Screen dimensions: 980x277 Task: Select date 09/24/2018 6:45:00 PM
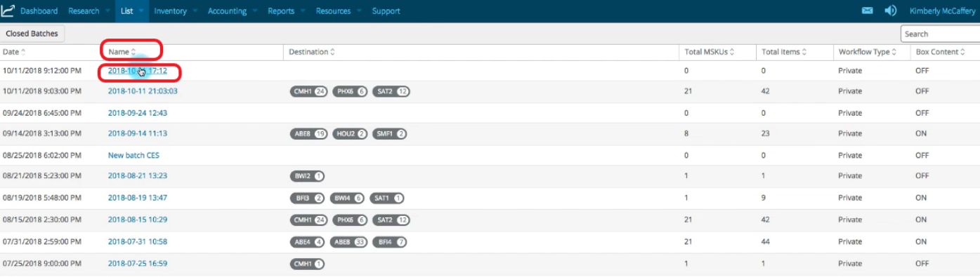(x=42, y=113)
